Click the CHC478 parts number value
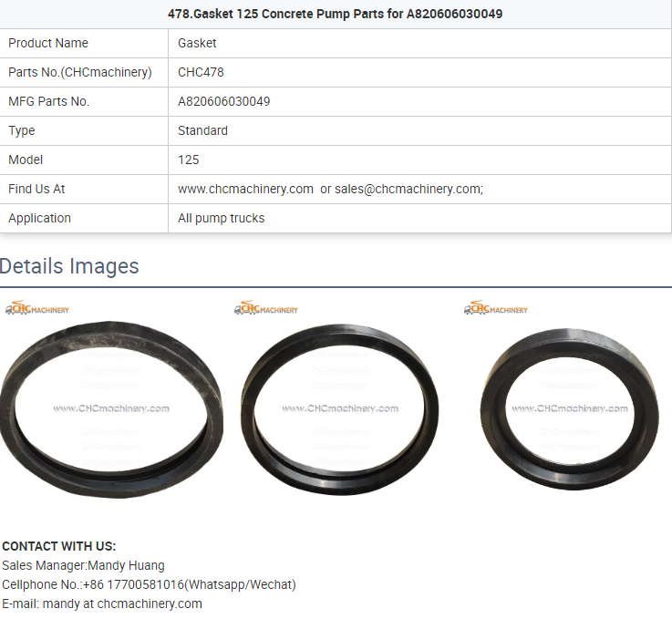 201,72
